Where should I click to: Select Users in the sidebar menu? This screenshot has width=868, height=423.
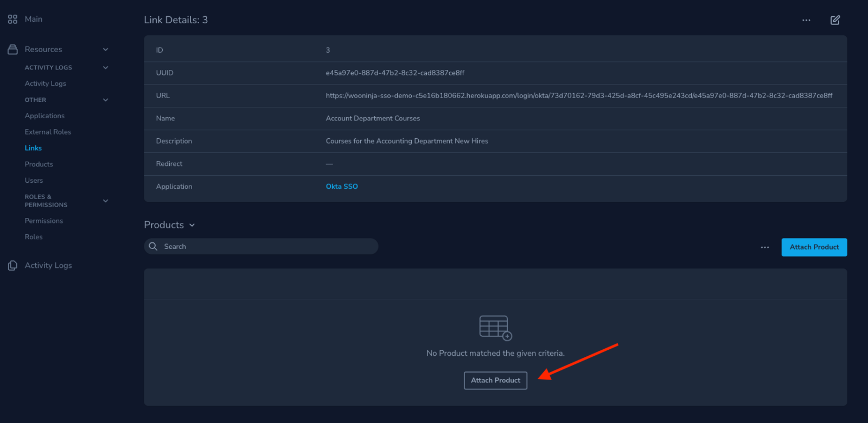coord(34,181)
